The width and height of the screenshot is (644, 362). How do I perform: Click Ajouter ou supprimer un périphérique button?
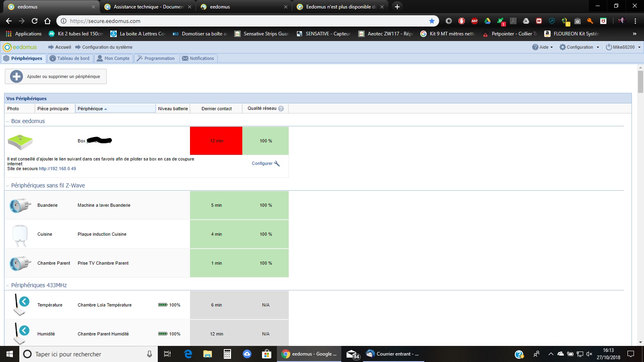56,76
